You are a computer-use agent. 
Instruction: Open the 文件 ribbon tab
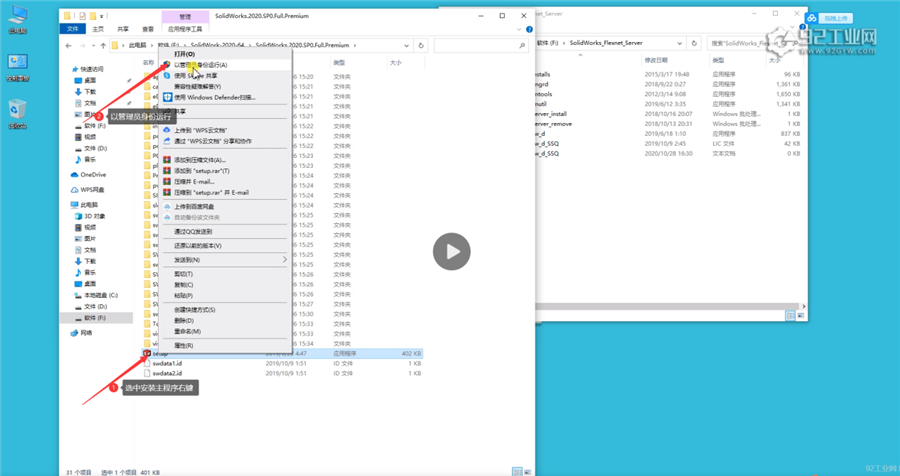pos(72,29)
